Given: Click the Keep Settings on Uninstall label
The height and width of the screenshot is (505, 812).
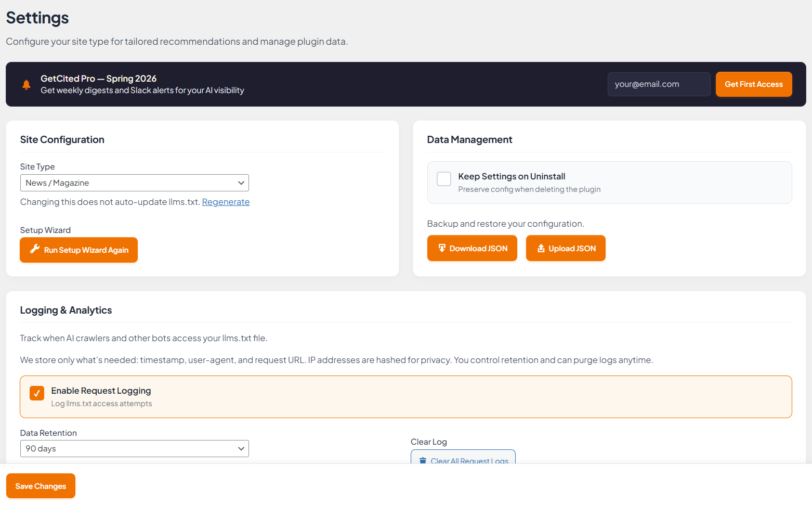Looking at the screenshot, I should 512,176.
